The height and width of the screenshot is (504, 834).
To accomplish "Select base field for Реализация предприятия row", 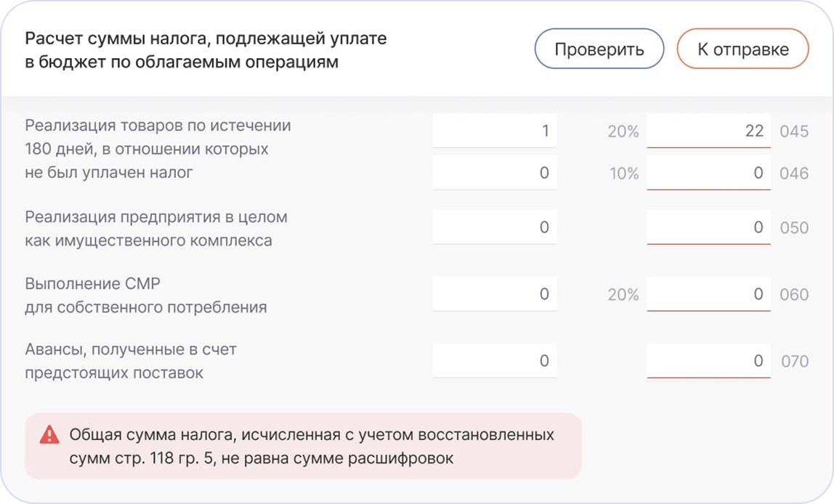I will 495,227.
